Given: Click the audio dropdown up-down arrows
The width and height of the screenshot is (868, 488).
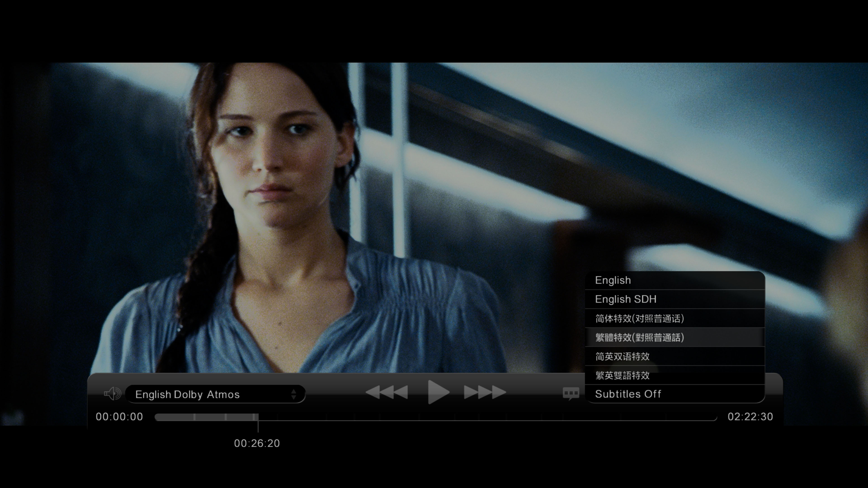Looking at the screenshot, I should pos(293,394).
